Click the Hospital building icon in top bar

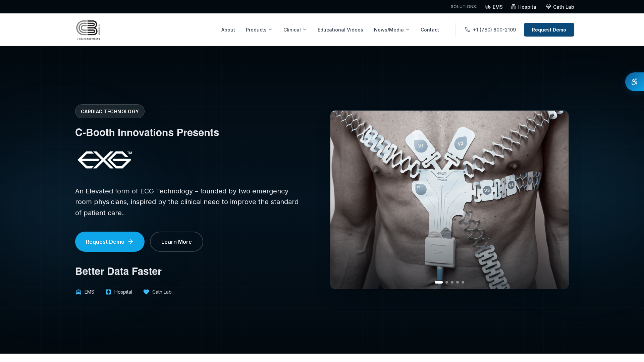(514, 7)
